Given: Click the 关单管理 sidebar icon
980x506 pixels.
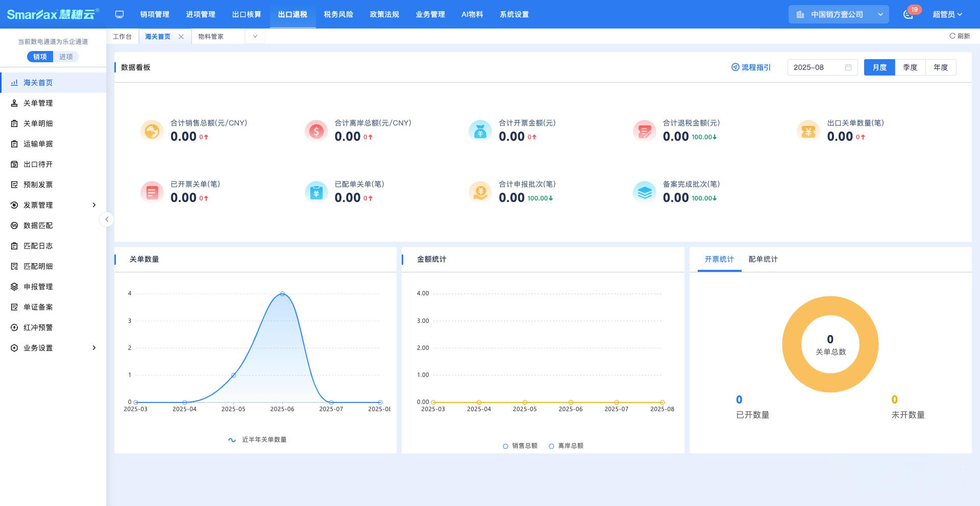Looking at the screenshot, I should (x=14, y=103).
